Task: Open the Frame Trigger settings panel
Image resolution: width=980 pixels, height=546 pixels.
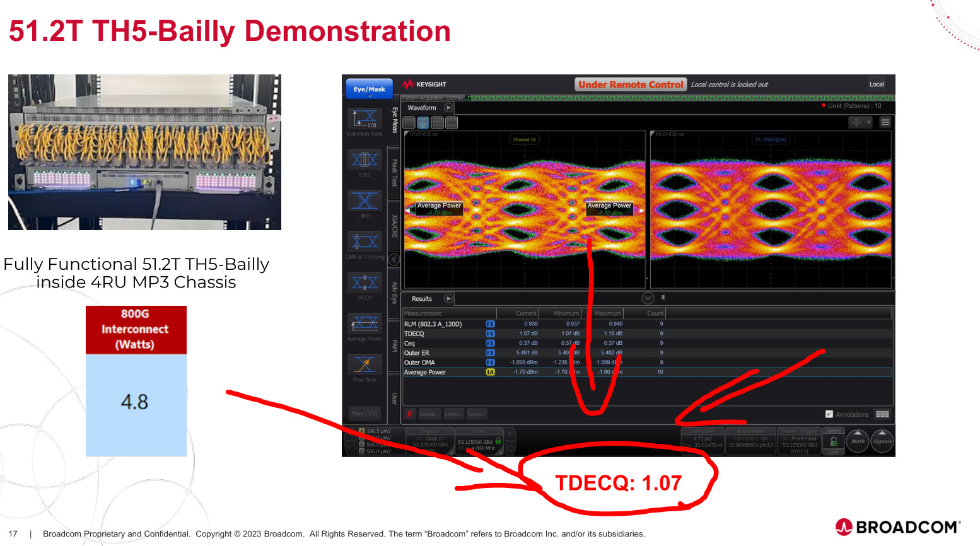Action: (799, 441)
